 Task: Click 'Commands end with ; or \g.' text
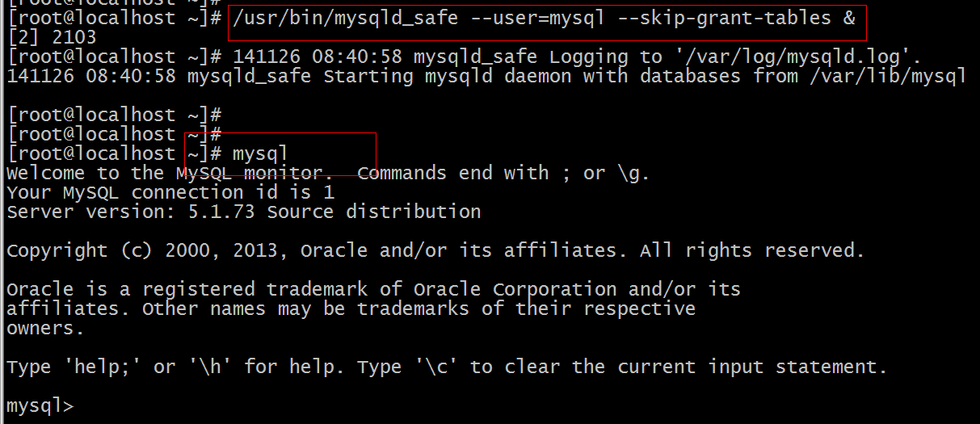[x=503, y=173]
